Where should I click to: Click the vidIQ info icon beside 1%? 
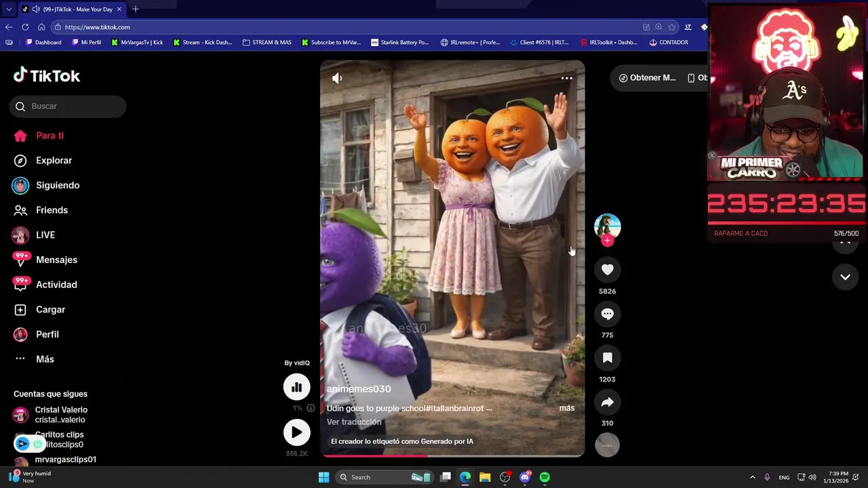[311, 408]
